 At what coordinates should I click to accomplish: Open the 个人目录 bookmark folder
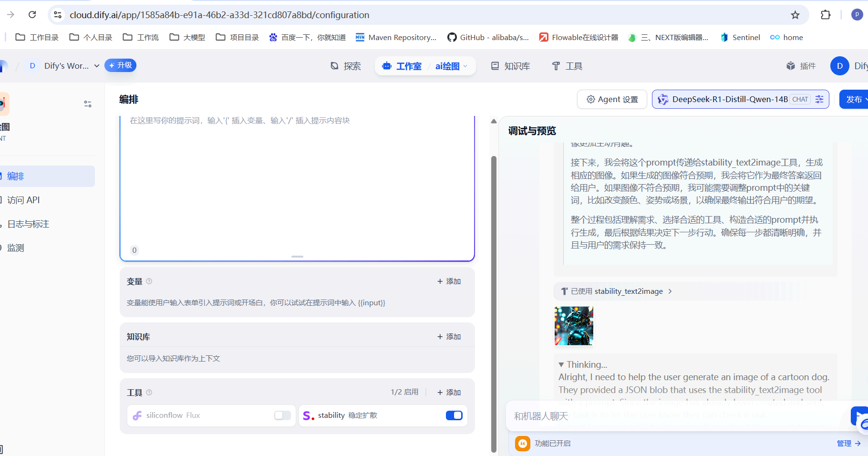(91, 37)
